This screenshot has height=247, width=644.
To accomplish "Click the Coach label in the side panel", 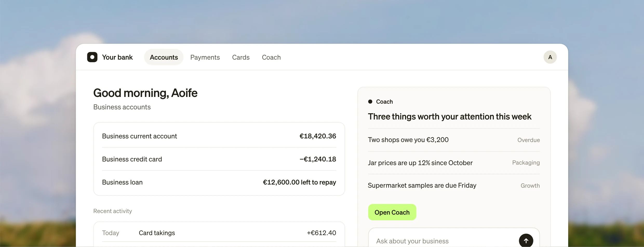I will (384, 102).
